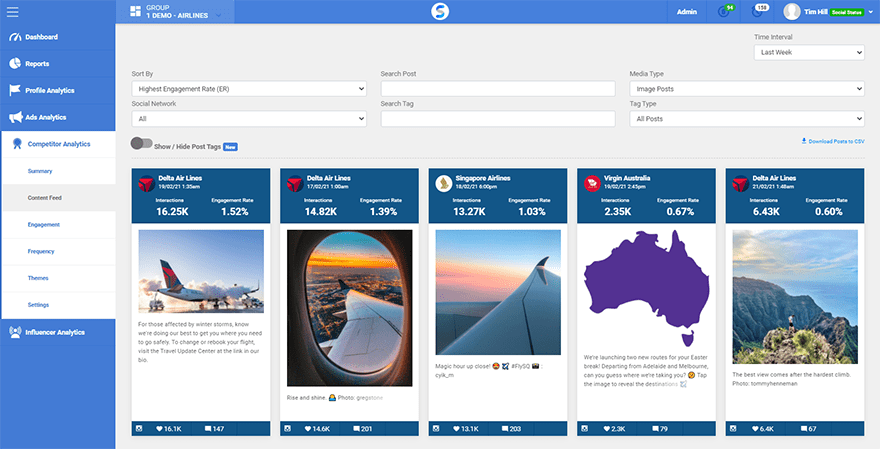
Task: Click Instagram icon on 16.1K likes post
Action: (x=139, y=428)
